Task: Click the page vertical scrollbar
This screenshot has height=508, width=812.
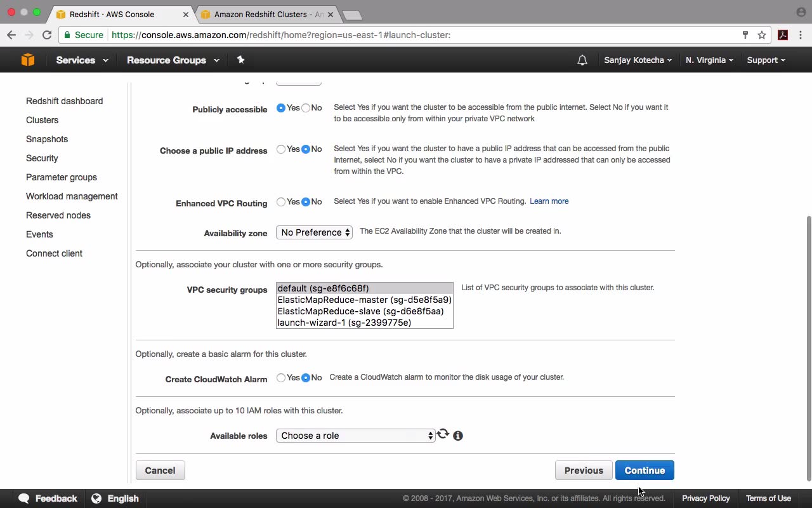Action: 808,348
